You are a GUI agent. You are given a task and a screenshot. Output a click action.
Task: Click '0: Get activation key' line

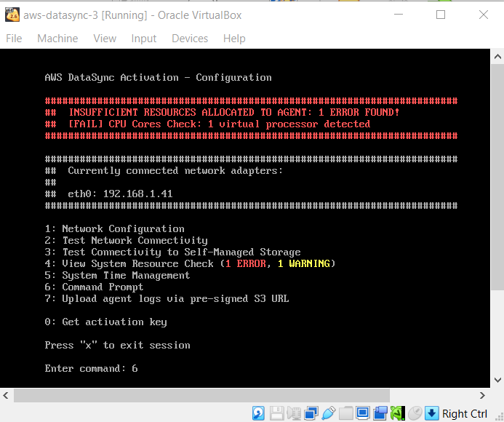(105, 322)
